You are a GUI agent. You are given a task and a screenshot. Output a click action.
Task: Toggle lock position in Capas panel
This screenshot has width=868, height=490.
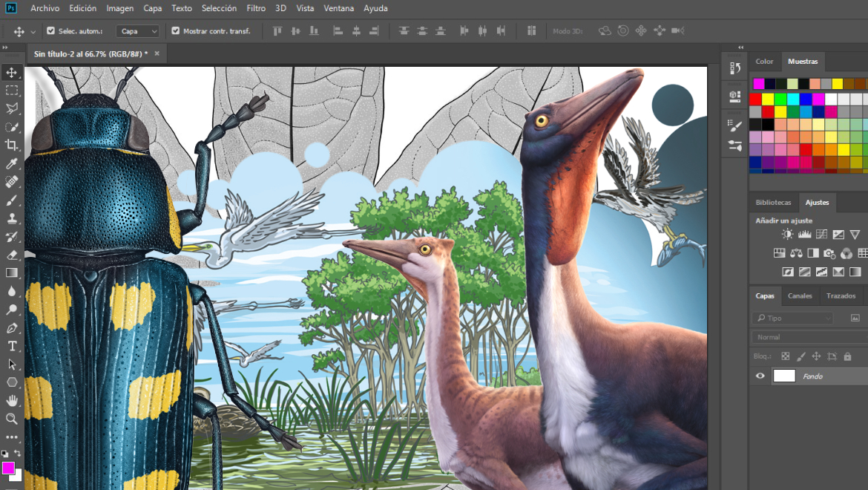coord(816,356)
